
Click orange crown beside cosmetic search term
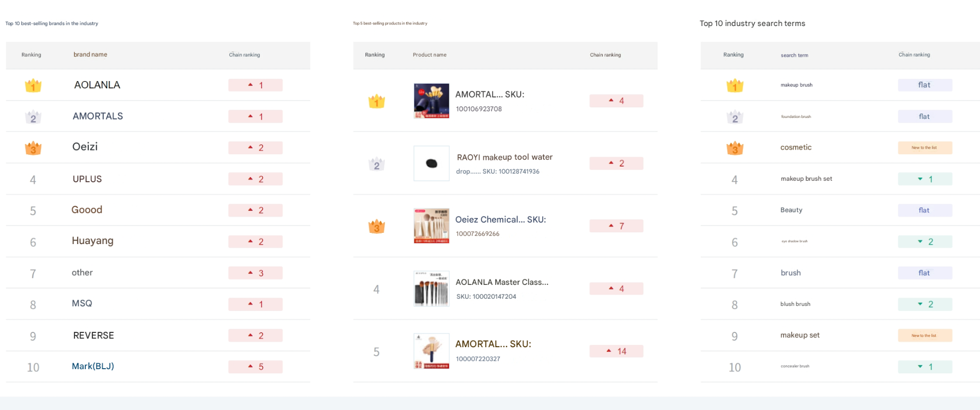[735, 148]
